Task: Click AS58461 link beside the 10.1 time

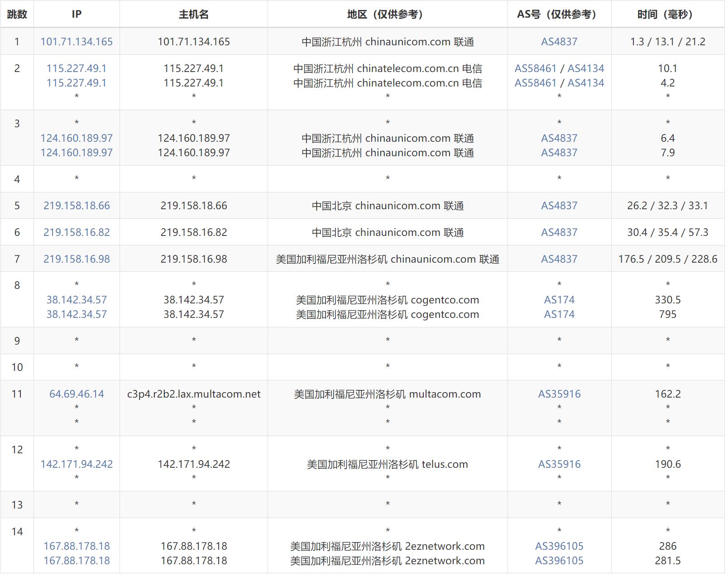Action: (535, 68)
